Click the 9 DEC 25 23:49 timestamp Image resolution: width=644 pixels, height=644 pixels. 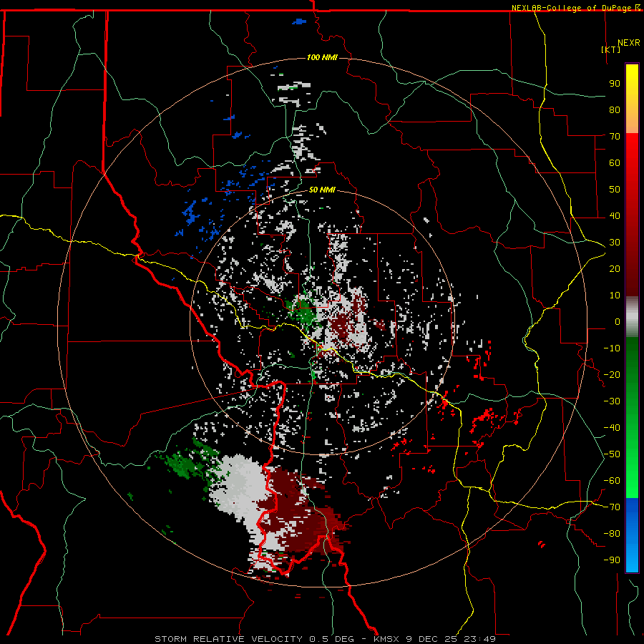[451, 639]
